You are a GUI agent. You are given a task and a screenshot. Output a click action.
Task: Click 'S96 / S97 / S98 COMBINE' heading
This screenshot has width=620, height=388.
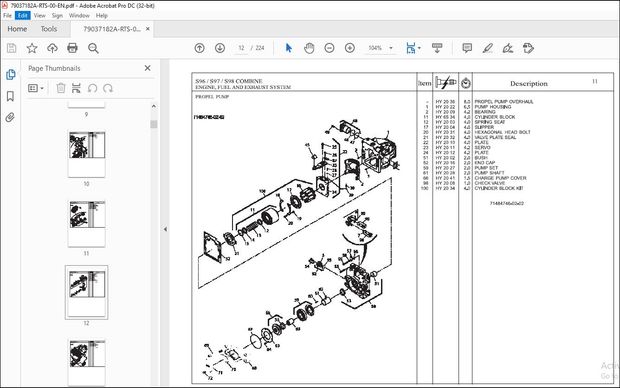[229, 81]
